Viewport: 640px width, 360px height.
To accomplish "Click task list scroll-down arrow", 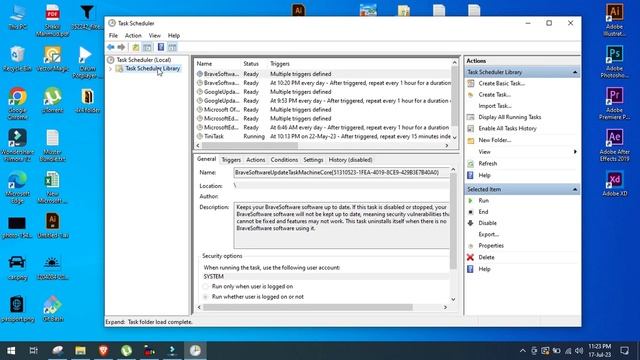I will [x=454, y=138].
